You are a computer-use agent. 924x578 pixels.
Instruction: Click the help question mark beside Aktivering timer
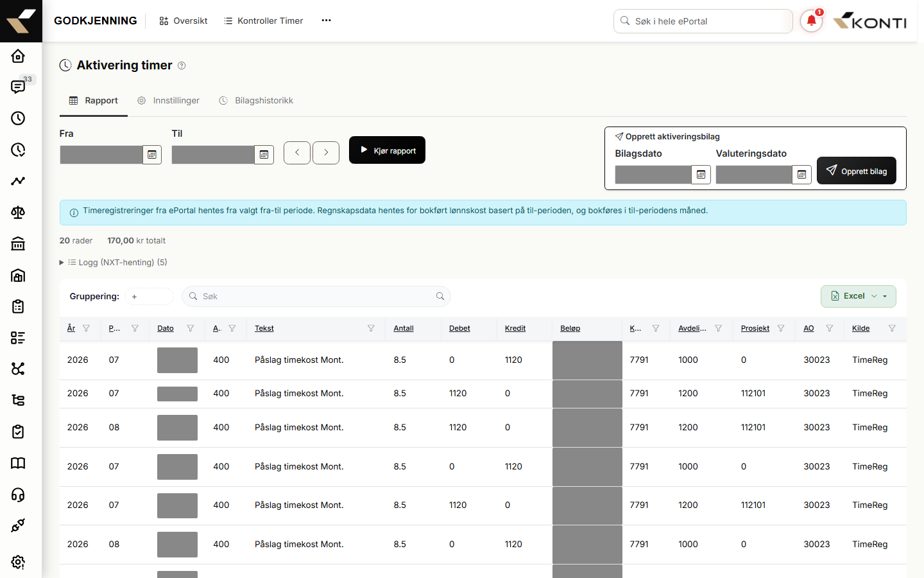[x=182, y=66]
